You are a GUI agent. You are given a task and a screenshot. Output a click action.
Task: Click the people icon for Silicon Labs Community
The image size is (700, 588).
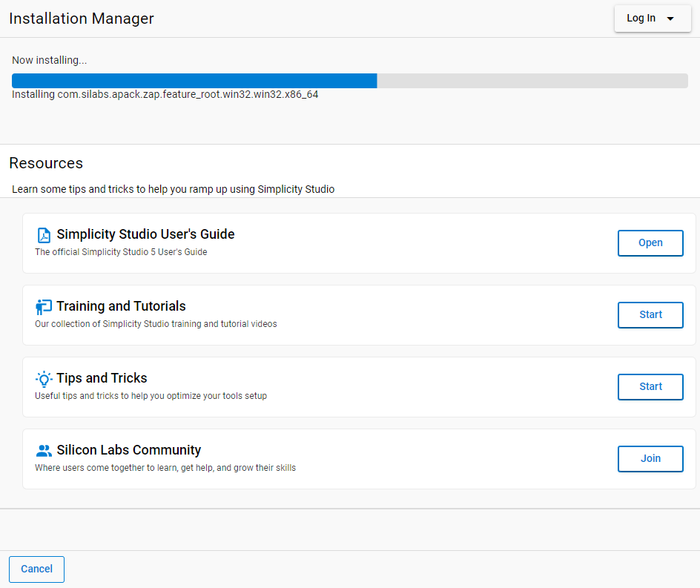44,451
